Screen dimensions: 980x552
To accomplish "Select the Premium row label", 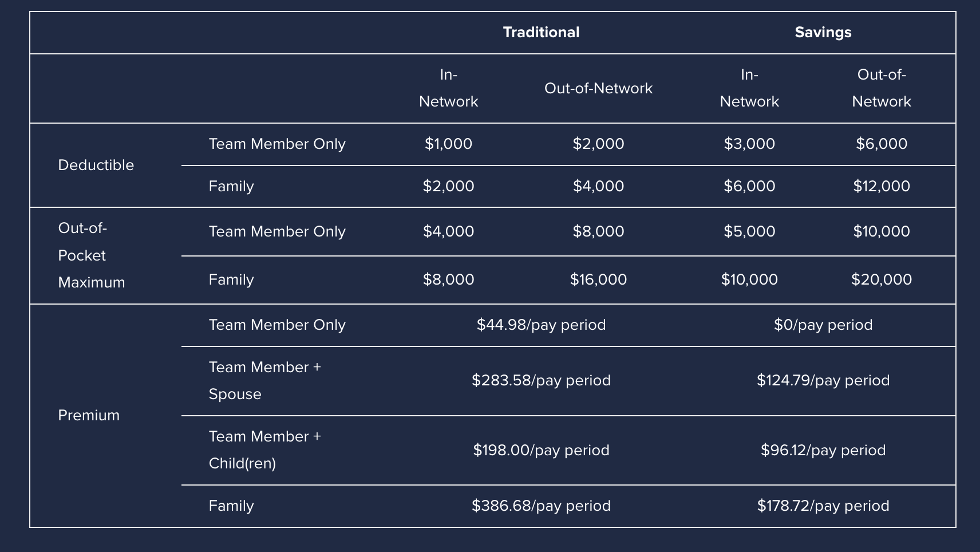I will point(89,415).
